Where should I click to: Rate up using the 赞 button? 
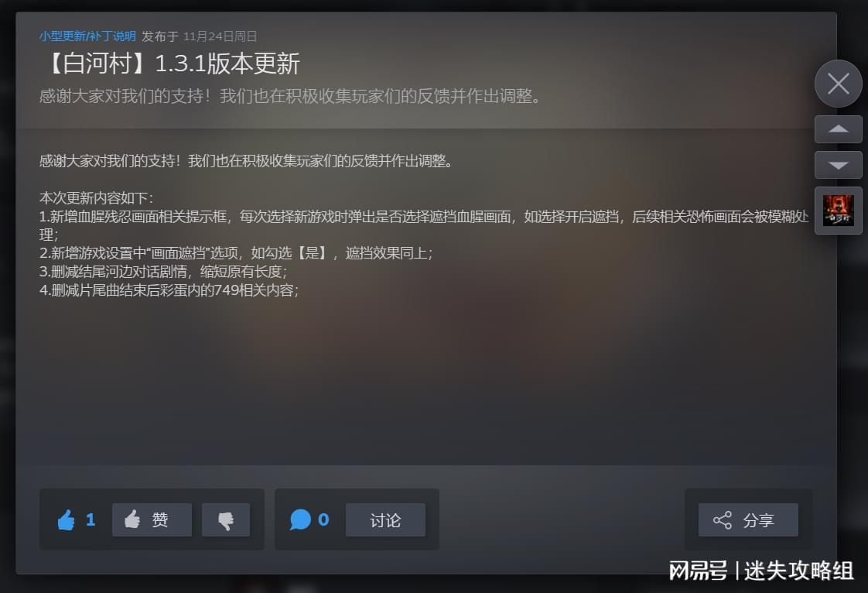[x=152, y=520]
